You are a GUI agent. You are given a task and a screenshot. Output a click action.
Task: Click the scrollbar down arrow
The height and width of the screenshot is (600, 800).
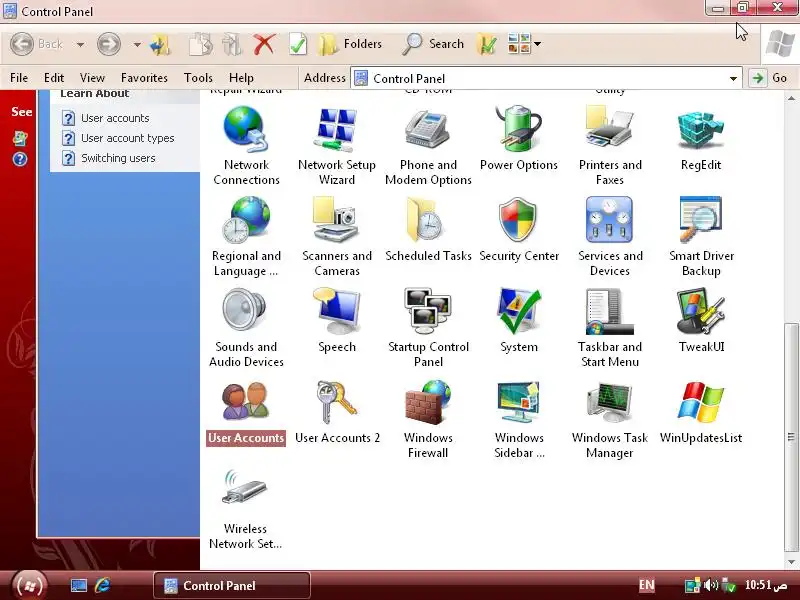[x=791, y=562]
